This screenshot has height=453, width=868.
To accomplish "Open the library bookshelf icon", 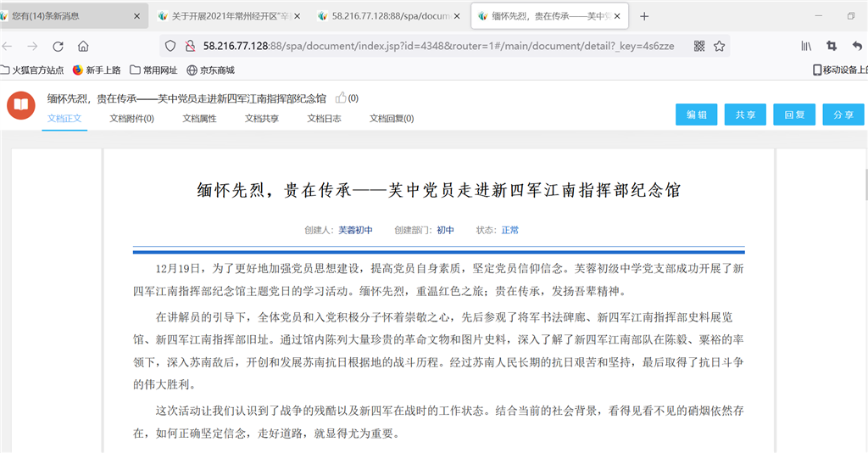I will 805,46.
